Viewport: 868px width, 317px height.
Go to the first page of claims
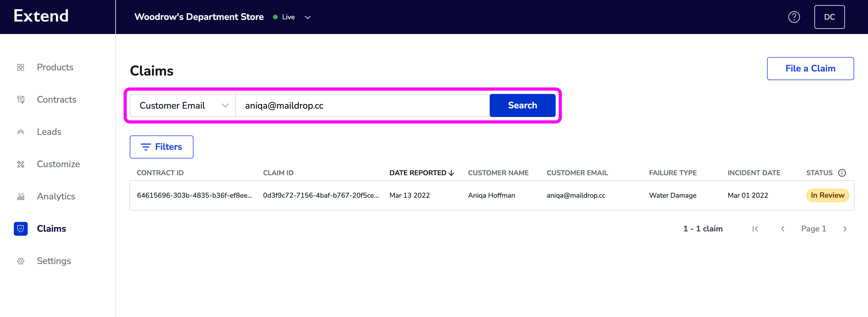pyautogui.click(x=755, y=229)
